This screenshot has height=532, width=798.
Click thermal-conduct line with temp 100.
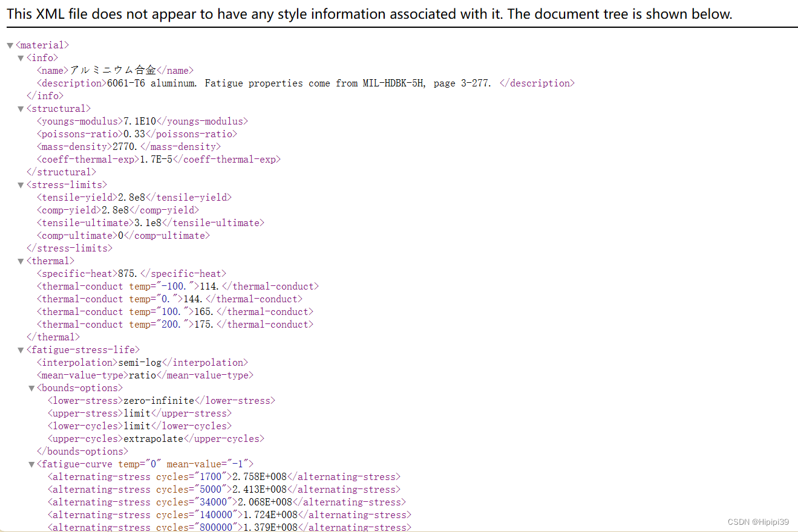175,312
